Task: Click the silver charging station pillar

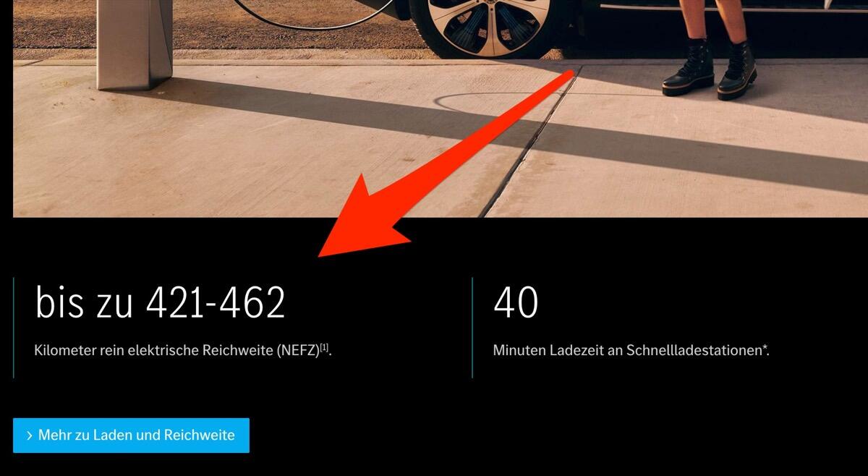Action: coord(135,41)
